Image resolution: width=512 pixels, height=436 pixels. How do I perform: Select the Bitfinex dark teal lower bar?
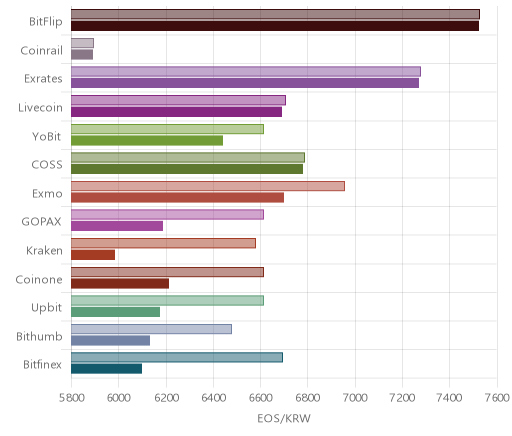pos(106,369)
